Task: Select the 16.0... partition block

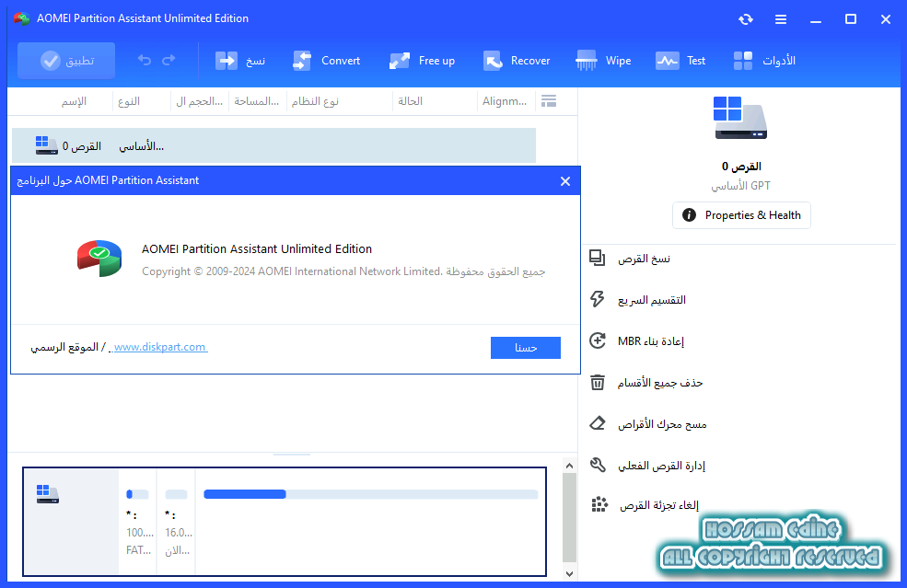Action: (177, 522)
